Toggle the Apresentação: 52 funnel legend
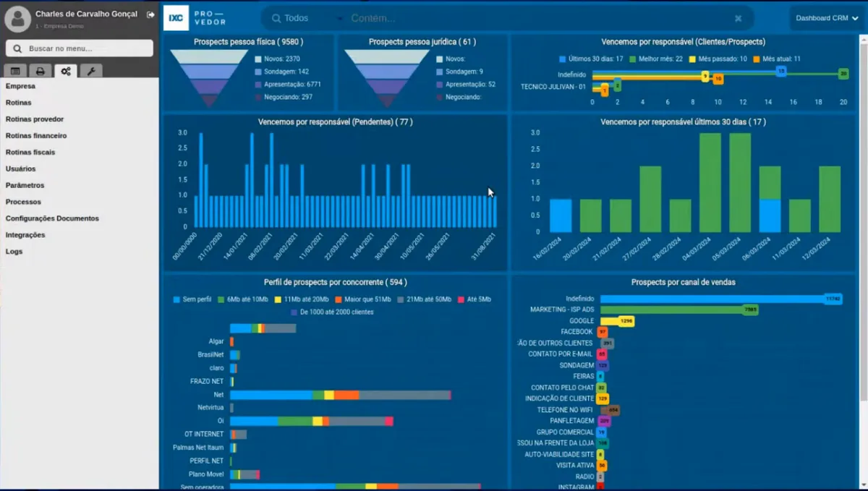This screenshot has height=491, width=868. tap(466, 85)
